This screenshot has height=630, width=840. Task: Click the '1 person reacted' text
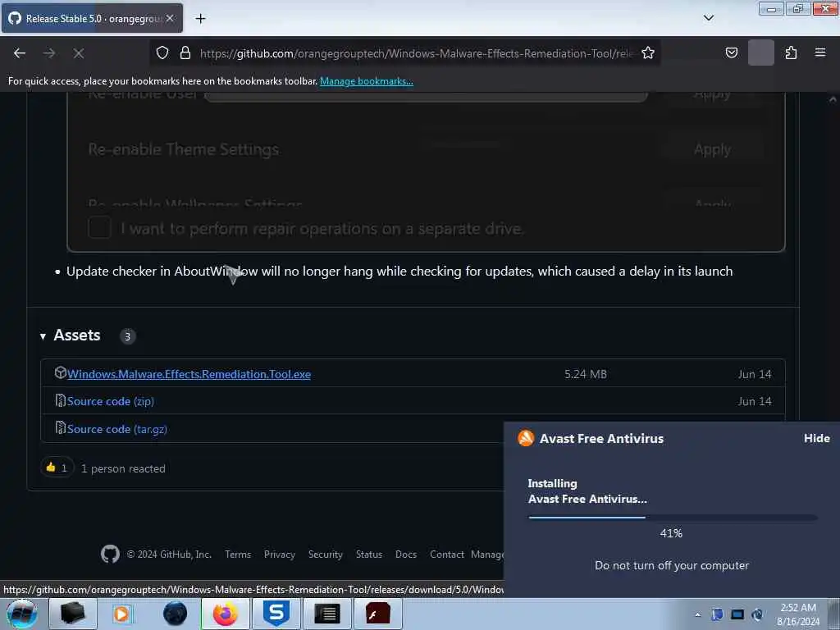(123, 468)
